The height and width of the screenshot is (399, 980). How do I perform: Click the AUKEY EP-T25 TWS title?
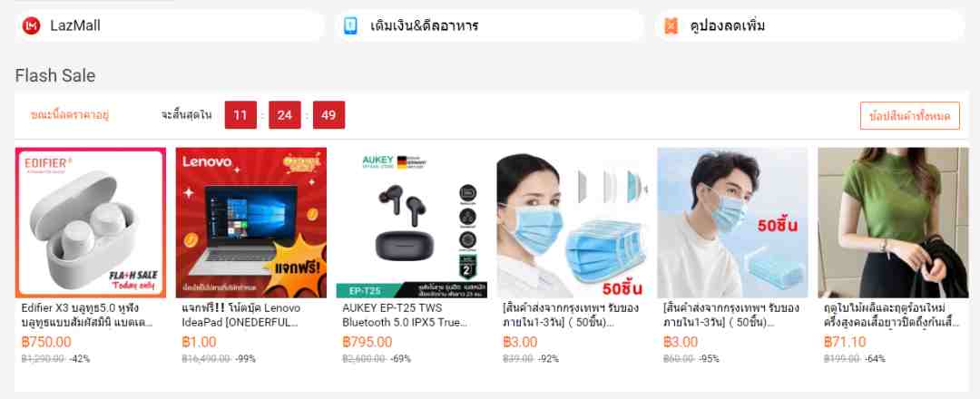click(405, 316)
